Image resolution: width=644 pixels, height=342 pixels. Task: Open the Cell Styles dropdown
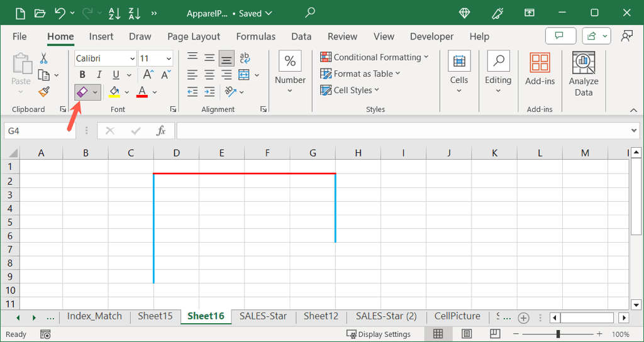(x=350, y=90)
